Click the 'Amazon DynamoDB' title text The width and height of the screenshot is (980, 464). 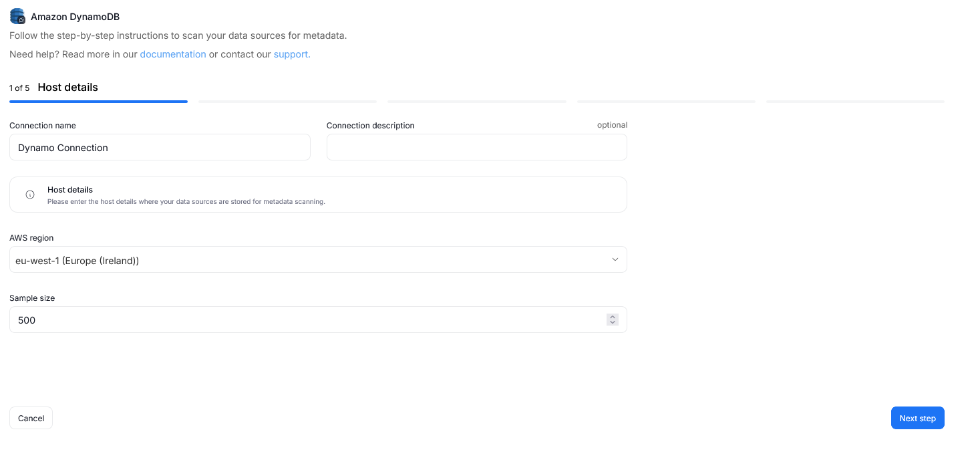(x=75, y=17)
